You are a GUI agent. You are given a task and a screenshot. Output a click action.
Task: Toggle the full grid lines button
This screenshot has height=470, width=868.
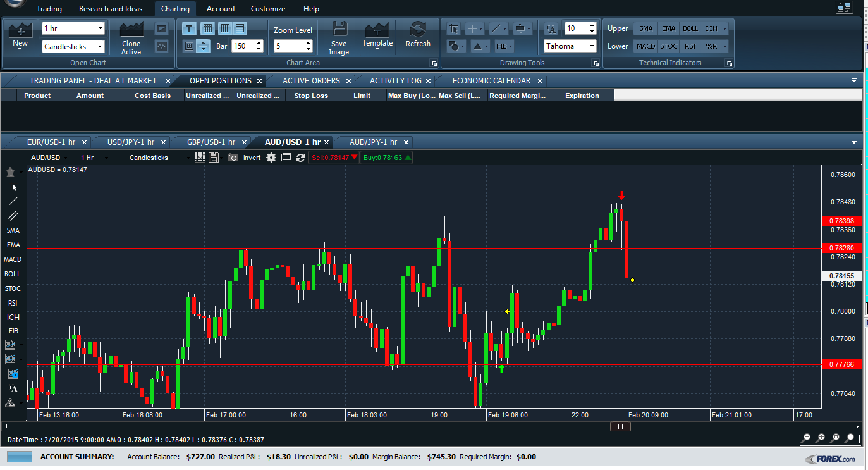click(x=207, y=28)
